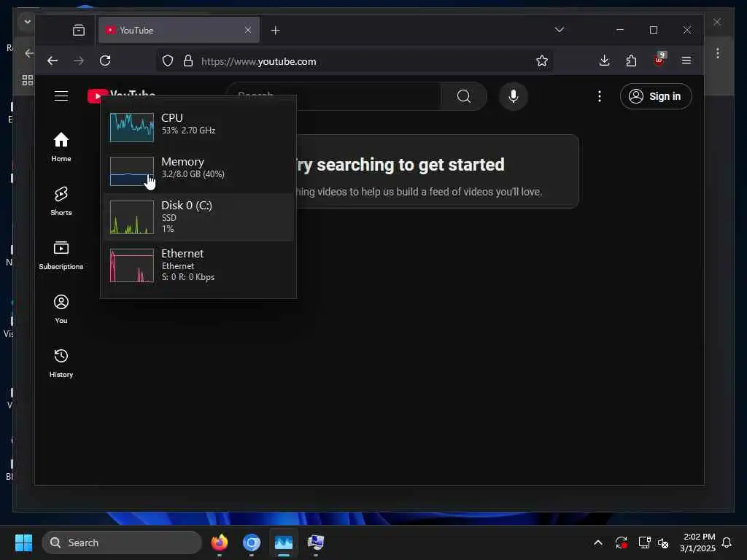Open Task Manager taskbar icon
Screen dimensions: 747x560
[284, 542]
